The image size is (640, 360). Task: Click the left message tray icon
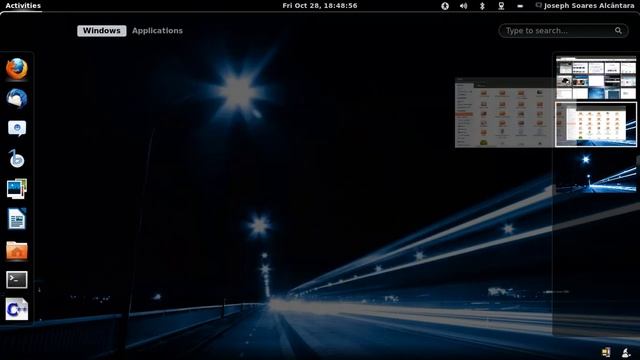coord(607,352)
